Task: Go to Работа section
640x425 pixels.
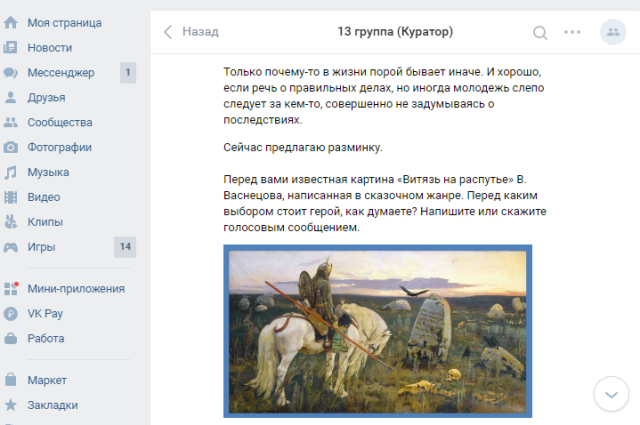Action: [46, 338]
